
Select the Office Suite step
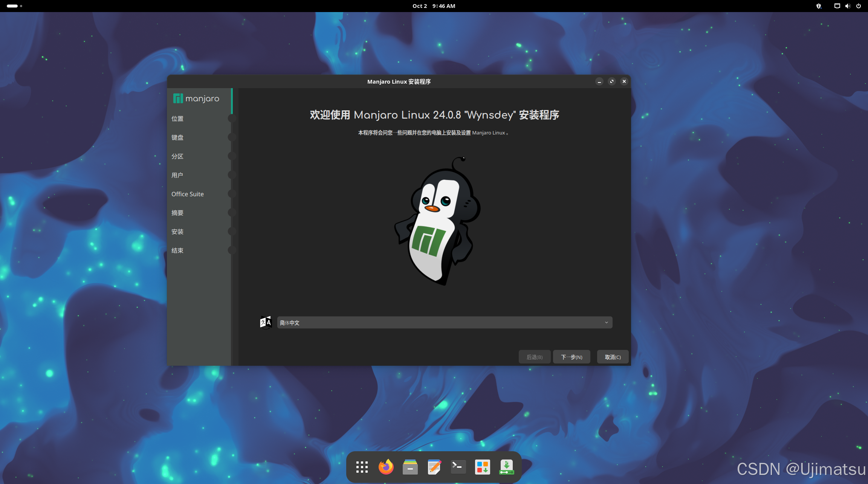click(x=188, y=194)
